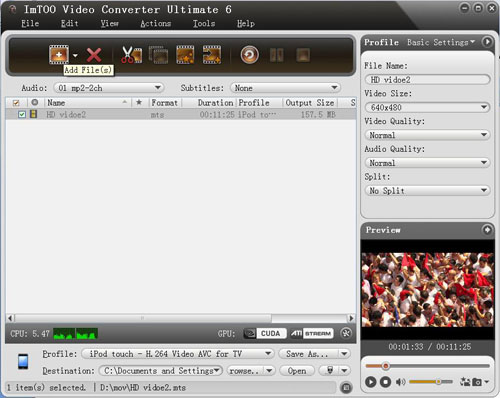The image size is (500, 398).
Task: Move the preview playback position slider
Action: [x=386, y=366]
